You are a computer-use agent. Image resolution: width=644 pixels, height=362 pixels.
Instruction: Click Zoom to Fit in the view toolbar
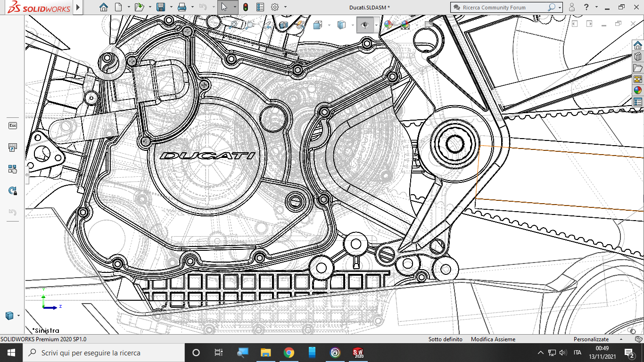(233, 25)
